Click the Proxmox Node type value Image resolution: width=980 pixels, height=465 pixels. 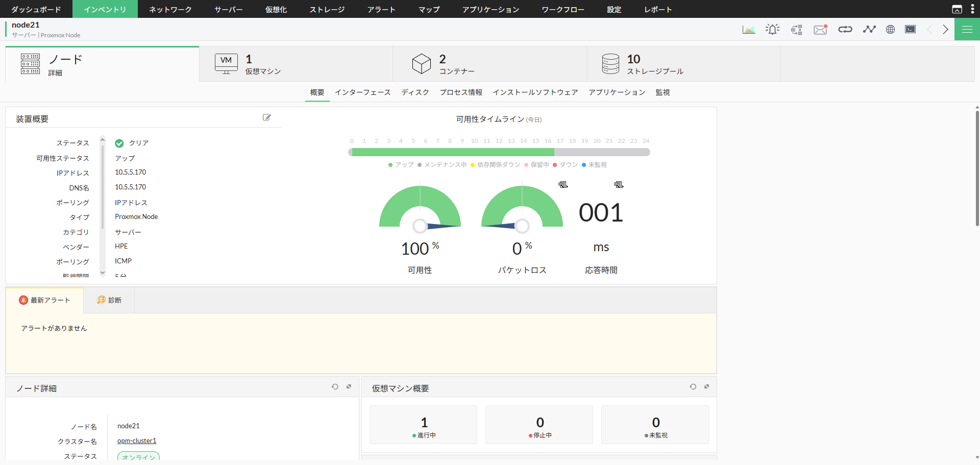click(136, 217)
